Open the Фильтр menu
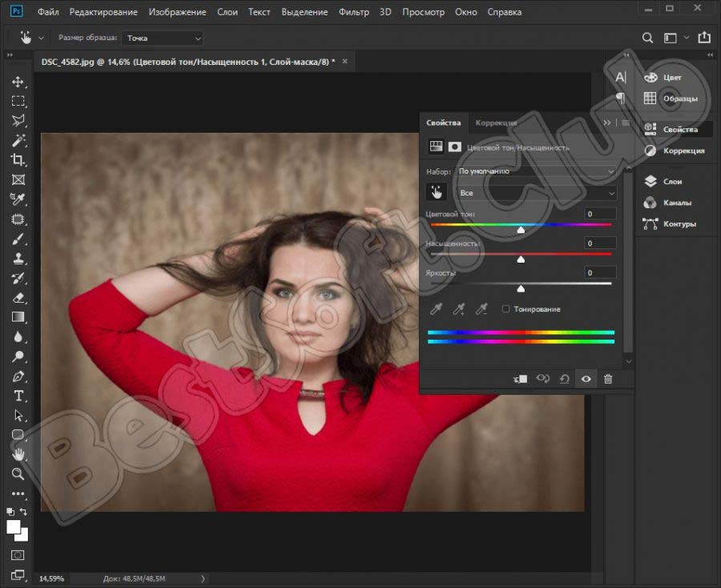 pos(353,12)
